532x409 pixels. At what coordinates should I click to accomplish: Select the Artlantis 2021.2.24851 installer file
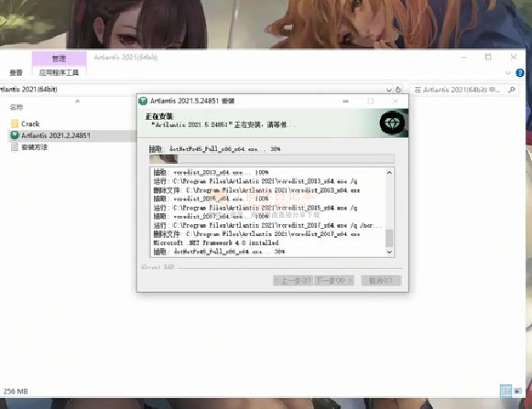[56, 135]
